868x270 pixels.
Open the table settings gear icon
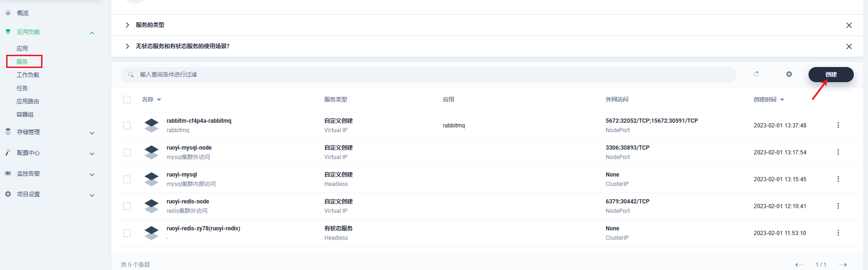[x=789, y=74]
